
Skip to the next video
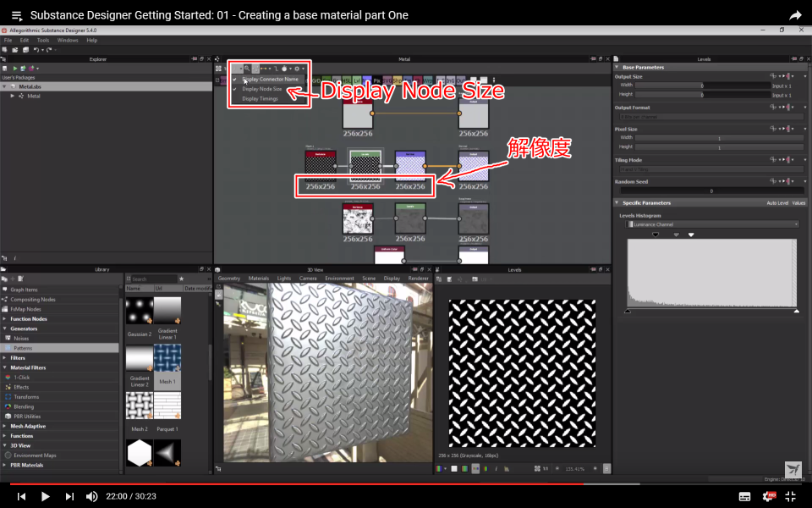tap(69, 496)
